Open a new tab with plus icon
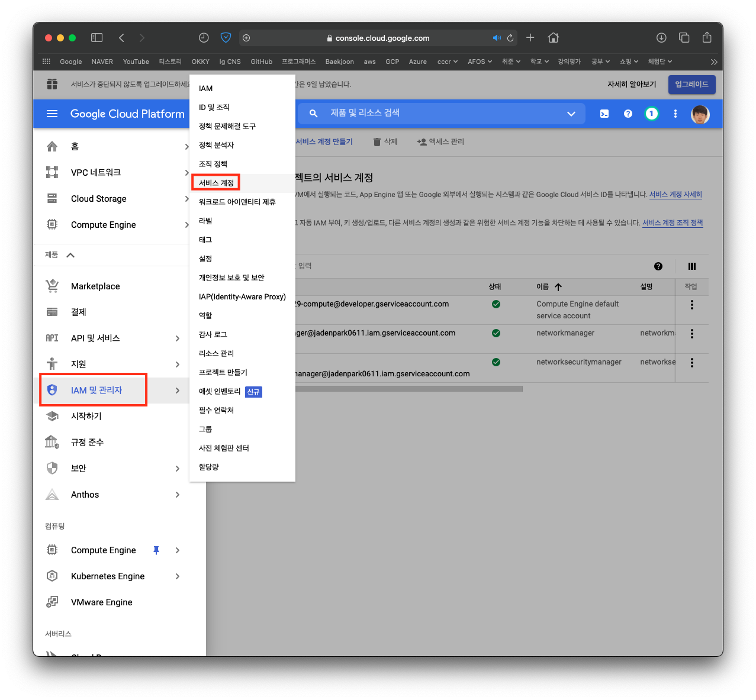This screenshot has width=756, height=700. (530, 37)
